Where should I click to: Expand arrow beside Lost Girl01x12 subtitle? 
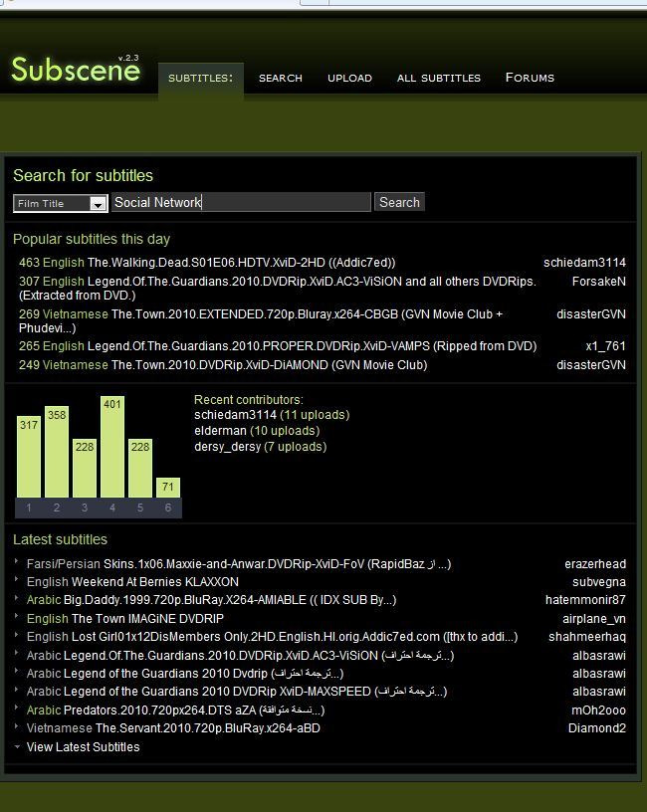click(17, 635)
